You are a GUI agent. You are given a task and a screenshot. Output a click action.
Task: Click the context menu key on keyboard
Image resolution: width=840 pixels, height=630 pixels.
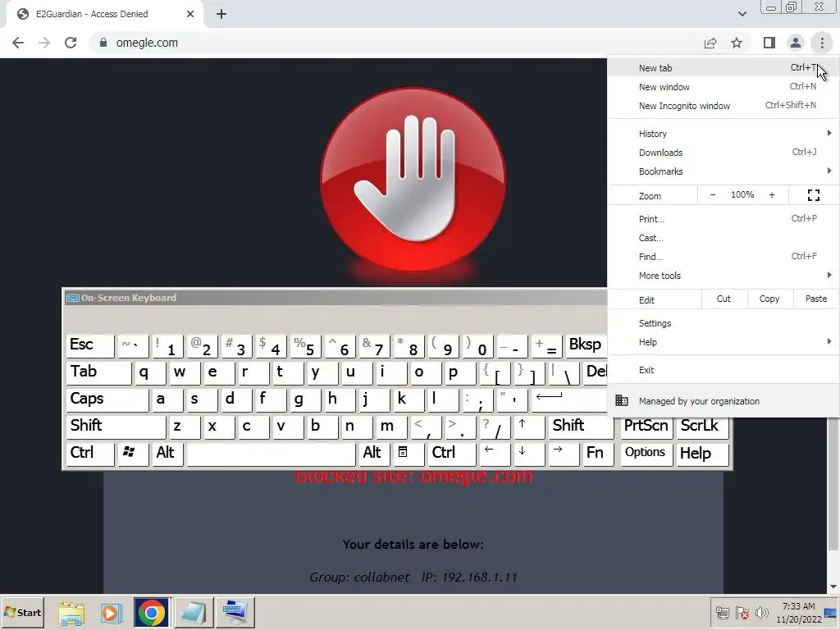click(x=409, y=454)
